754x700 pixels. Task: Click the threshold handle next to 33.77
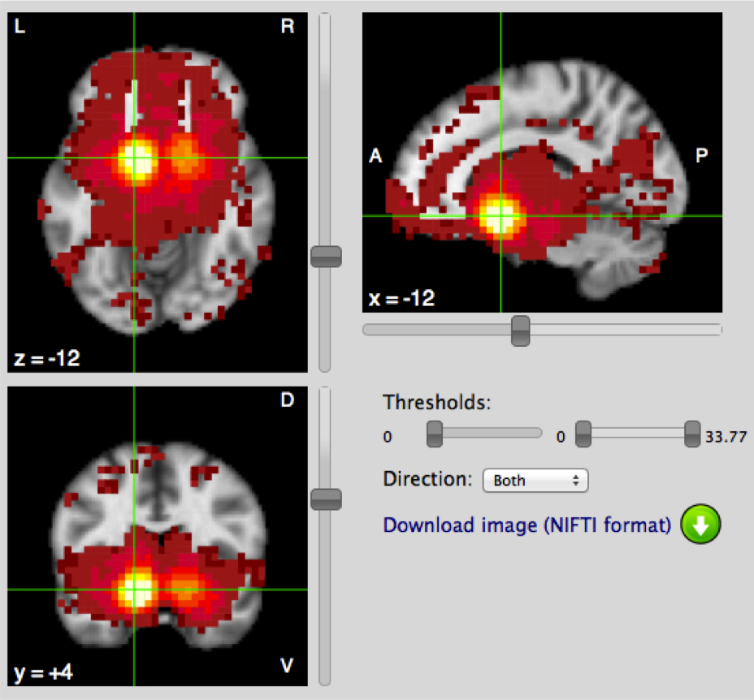point(692,434)
